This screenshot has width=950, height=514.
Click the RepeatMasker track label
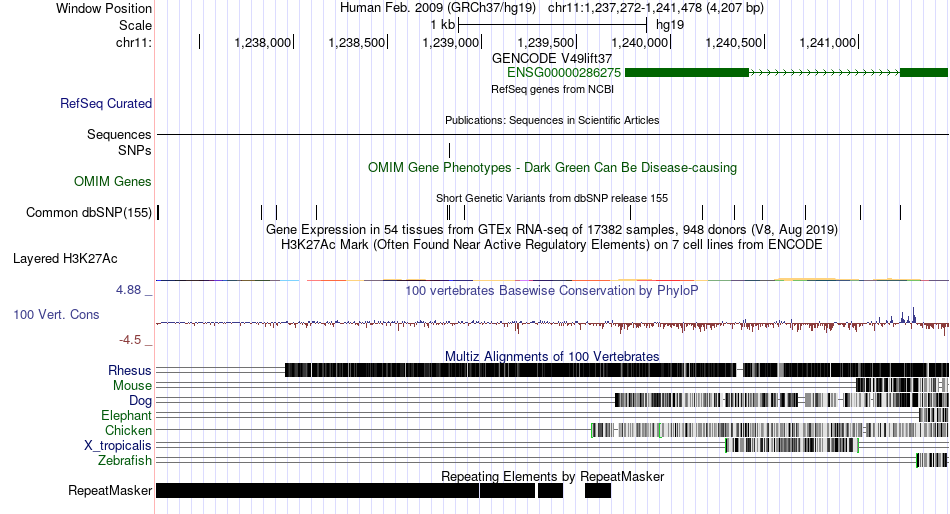pyautogui.click(x=110, y=490)
